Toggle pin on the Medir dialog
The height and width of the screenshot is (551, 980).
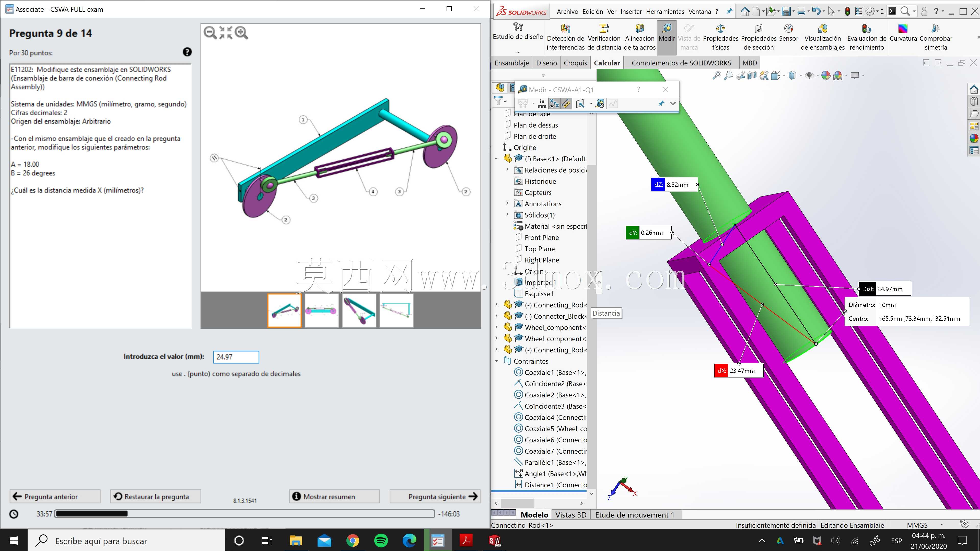[x=661, y=104]
